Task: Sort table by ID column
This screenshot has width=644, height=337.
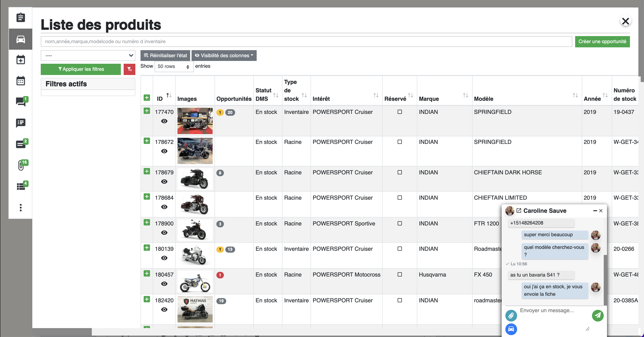Action: pos(169,95)
